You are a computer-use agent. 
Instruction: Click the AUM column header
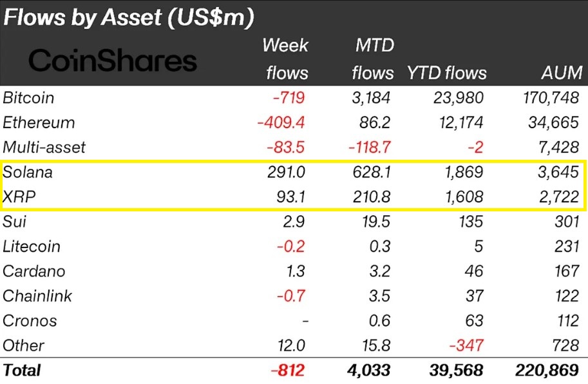point(561,73)
